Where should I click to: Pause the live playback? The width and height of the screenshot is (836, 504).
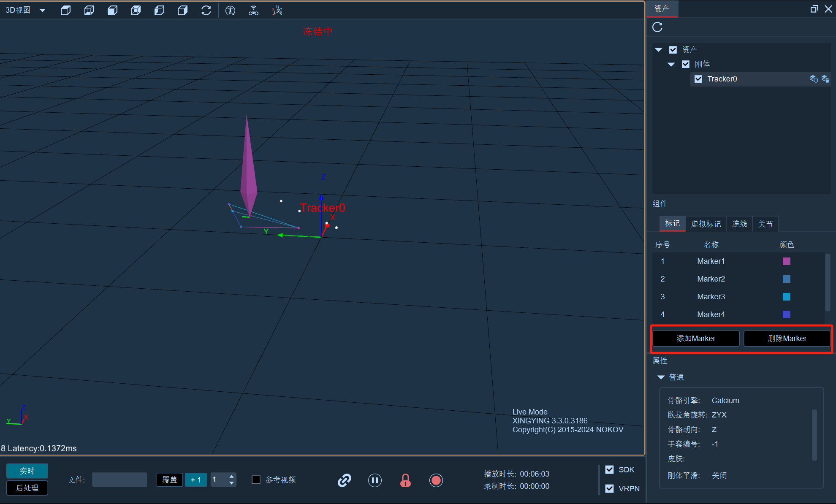(375, 480)
